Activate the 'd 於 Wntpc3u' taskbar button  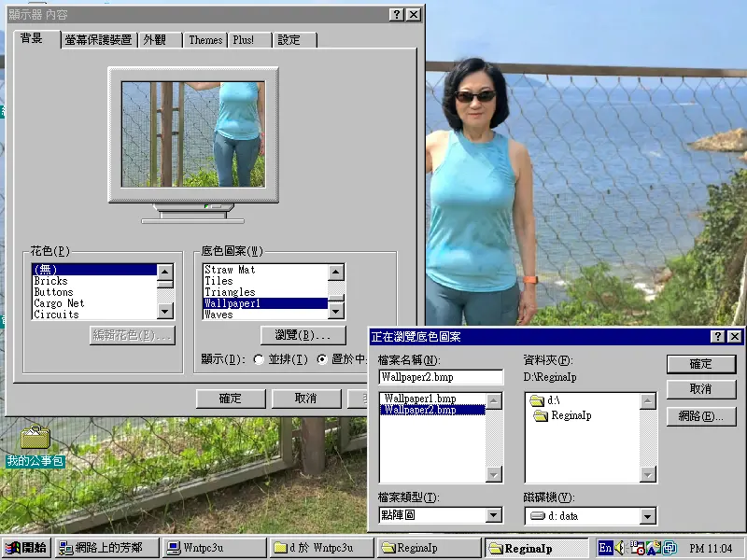321,548
